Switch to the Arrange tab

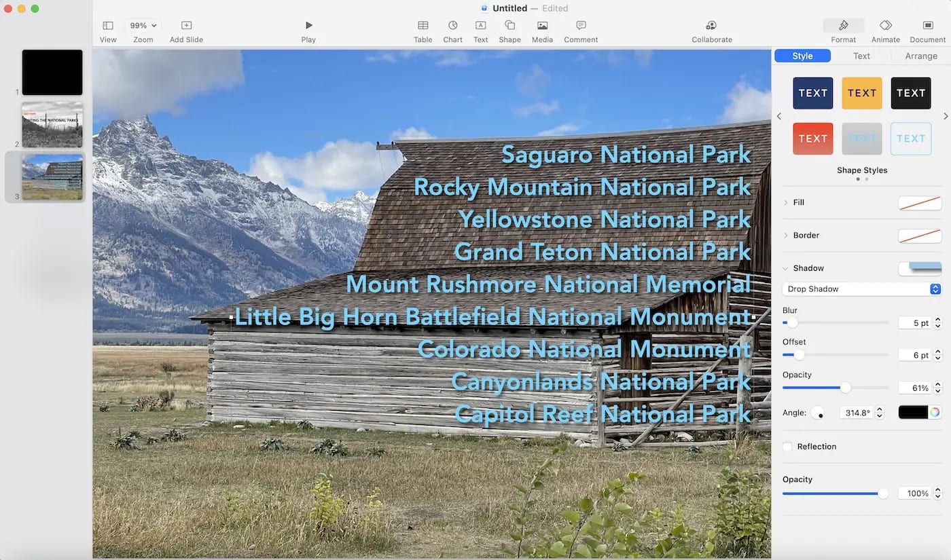(x=920, y=56)
